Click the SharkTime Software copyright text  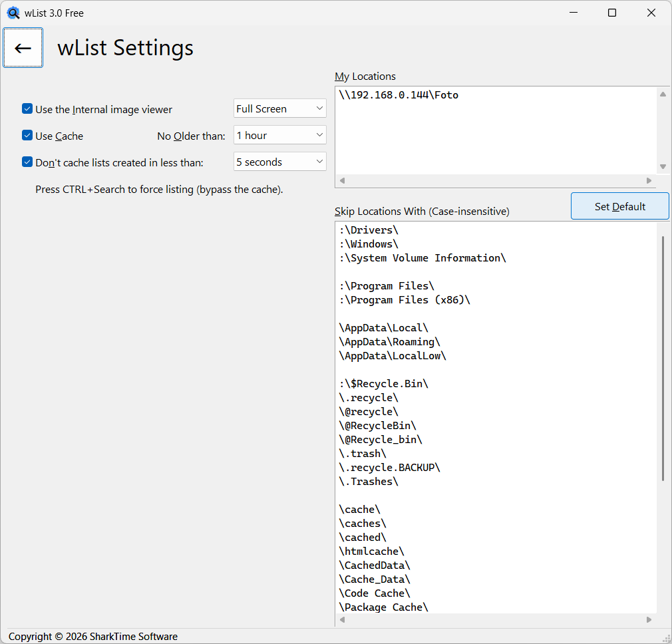(x=92, y=636)
